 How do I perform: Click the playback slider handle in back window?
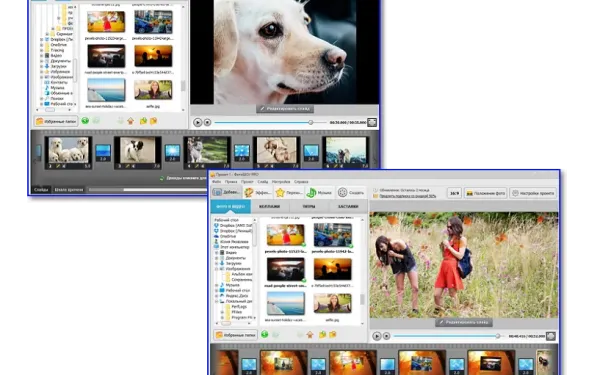[x=311, y=122]
